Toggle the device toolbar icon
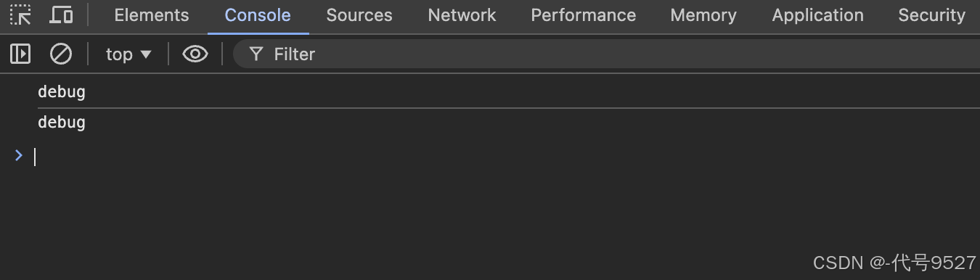This screenshot has width=980, height=280. [x=62, y=15]
